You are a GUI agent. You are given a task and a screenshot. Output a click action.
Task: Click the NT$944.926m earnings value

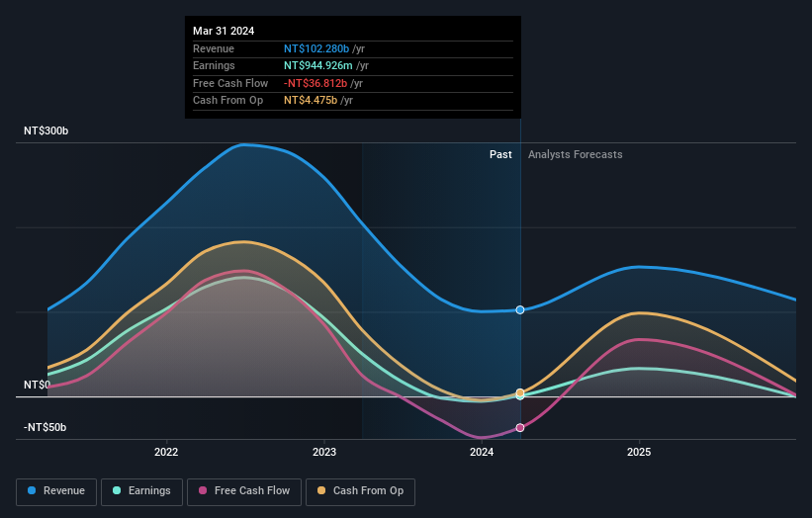(x=317, y=65)
